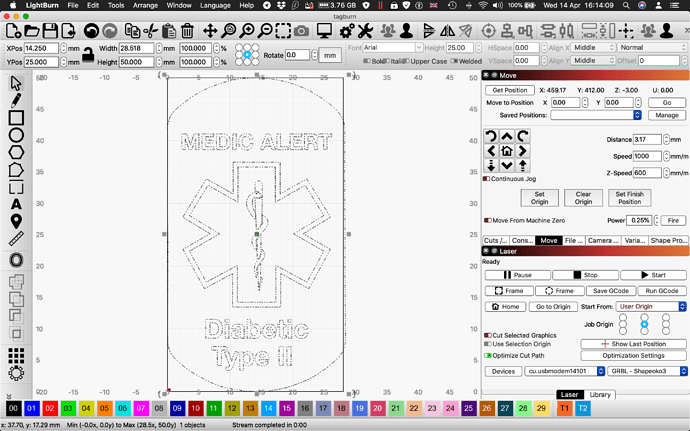
Task: Pick the T1 tool layer swatch
Action: click(x=564, y=408)
